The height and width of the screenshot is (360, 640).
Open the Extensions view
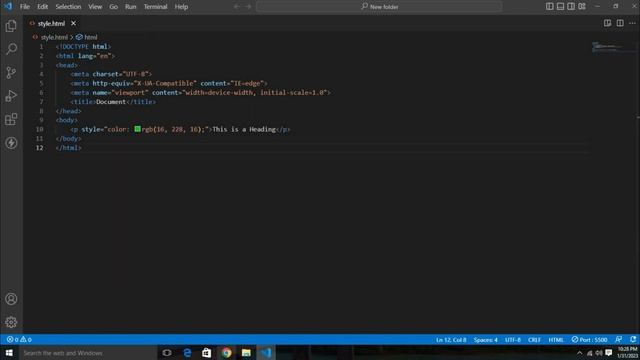click(11, 119)
